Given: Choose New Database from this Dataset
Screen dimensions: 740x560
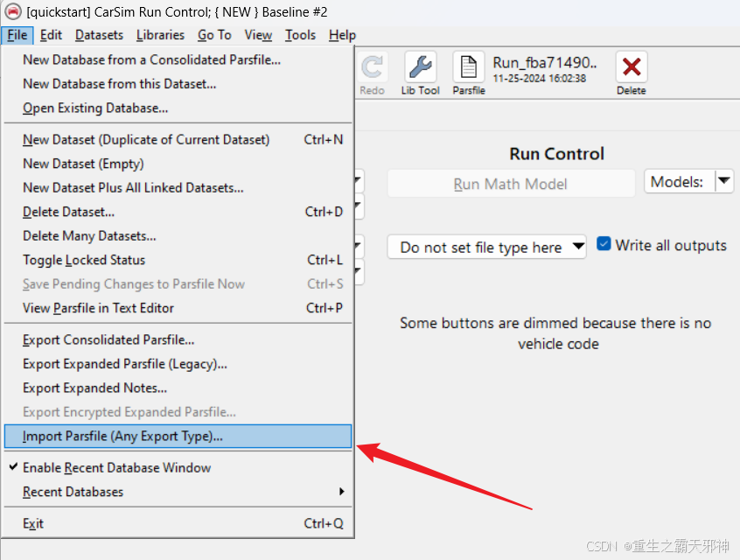Looking at the screenshot, I should tap(178, 84).
